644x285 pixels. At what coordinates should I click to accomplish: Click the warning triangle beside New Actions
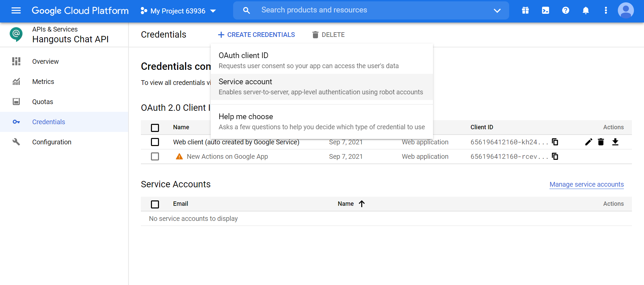(x=179, y=156)
